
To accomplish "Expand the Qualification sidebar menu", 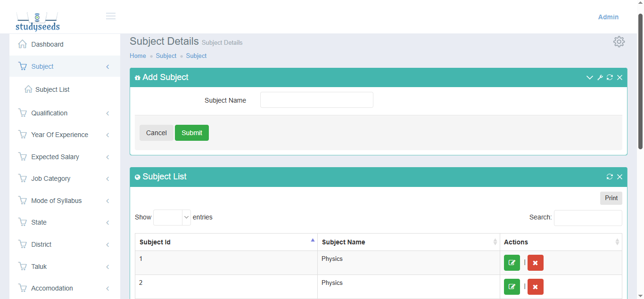I will pos(50,113).
